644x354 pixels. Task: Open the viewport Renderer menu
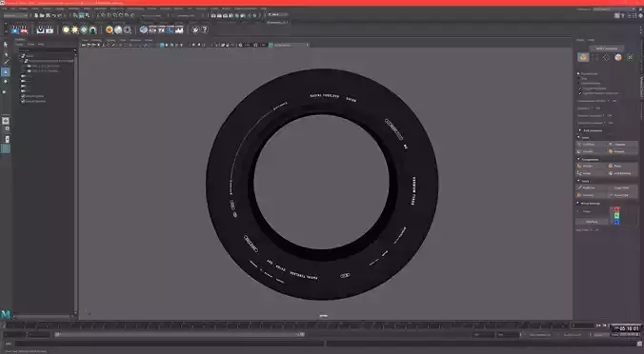135,40
